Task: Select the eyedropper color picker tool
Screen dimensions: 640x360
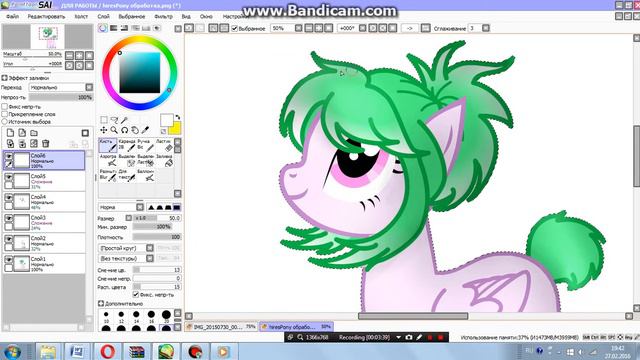Action: coord(145,130)
